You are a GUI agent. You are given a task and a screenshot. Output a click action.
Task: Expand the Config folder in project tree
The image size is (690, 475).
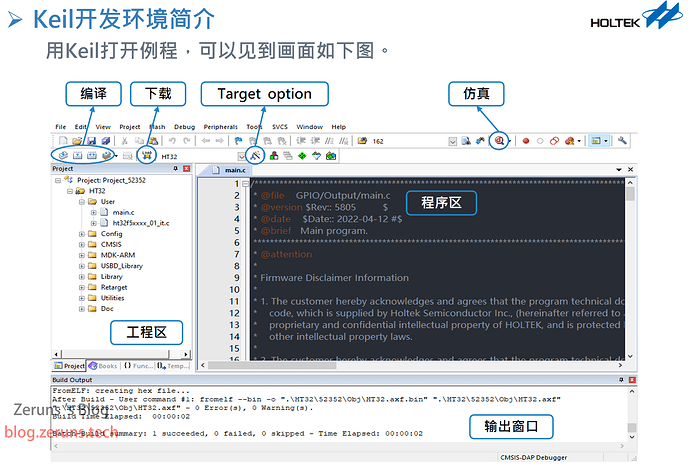tap(80, 234)
